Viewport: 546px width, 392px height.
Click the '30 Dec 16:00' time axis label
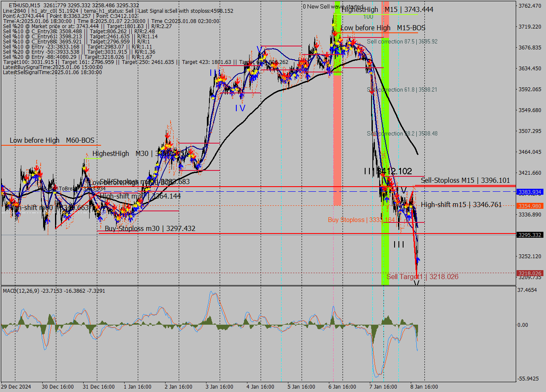click(x=58, y=387)
